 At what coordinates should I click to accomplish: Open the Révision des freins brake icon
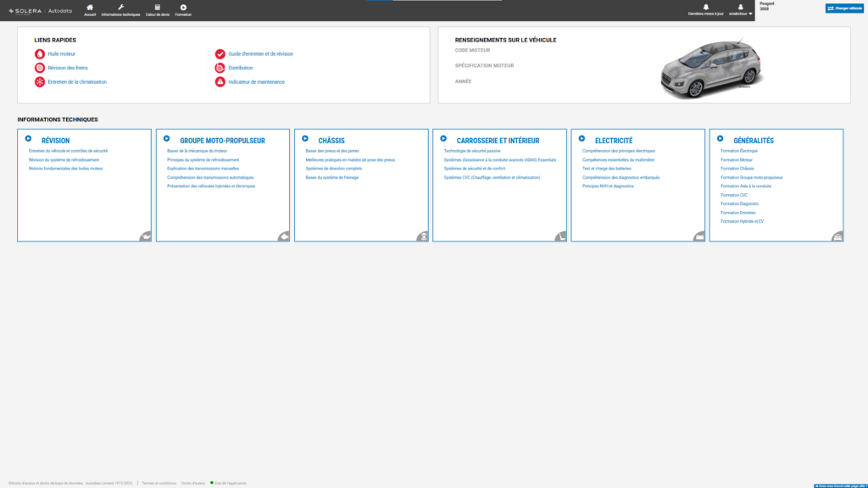(x=39, y=68)
